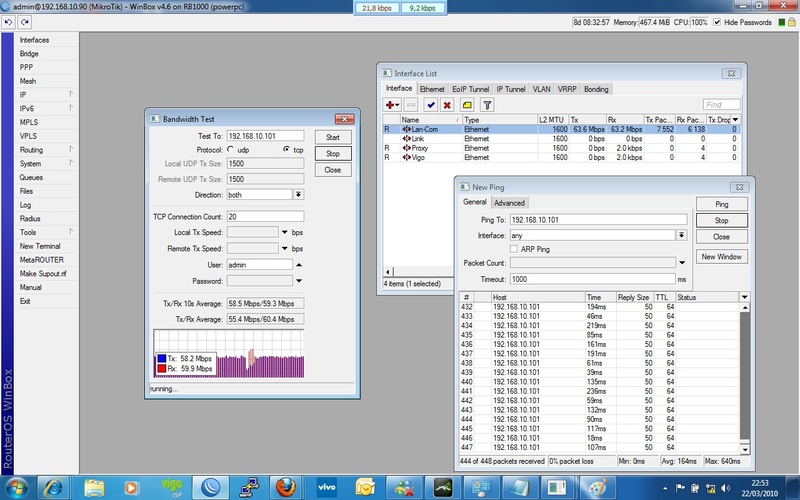Open the interface filter funnel icon

coord(487,104)
